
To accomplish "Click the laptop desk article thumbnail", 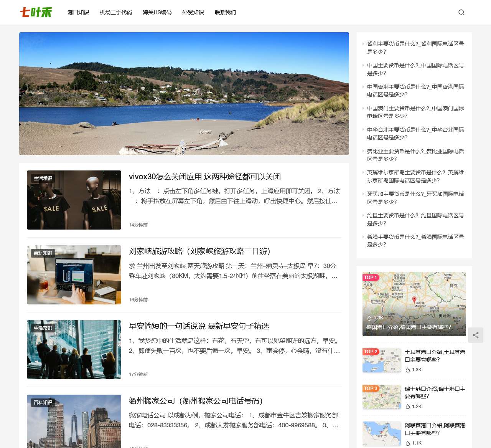I will [x=74, y=275].
